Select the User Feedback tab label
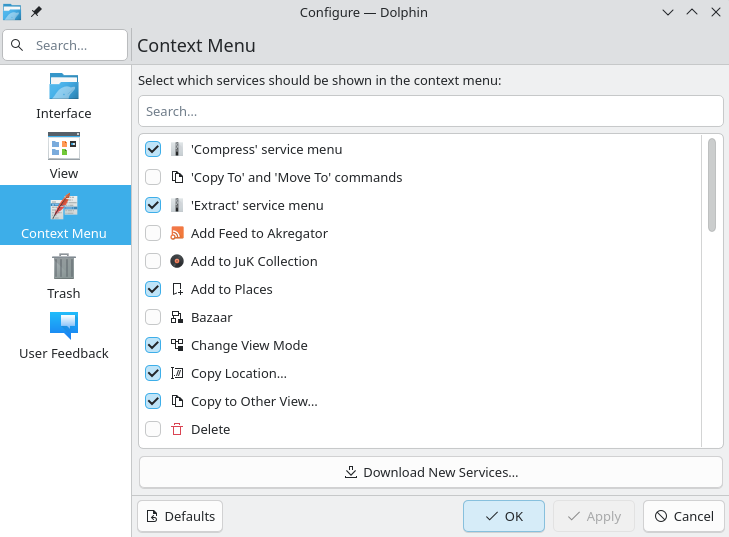This screenshot has height=537, width=729. click(x=64, y=353)
